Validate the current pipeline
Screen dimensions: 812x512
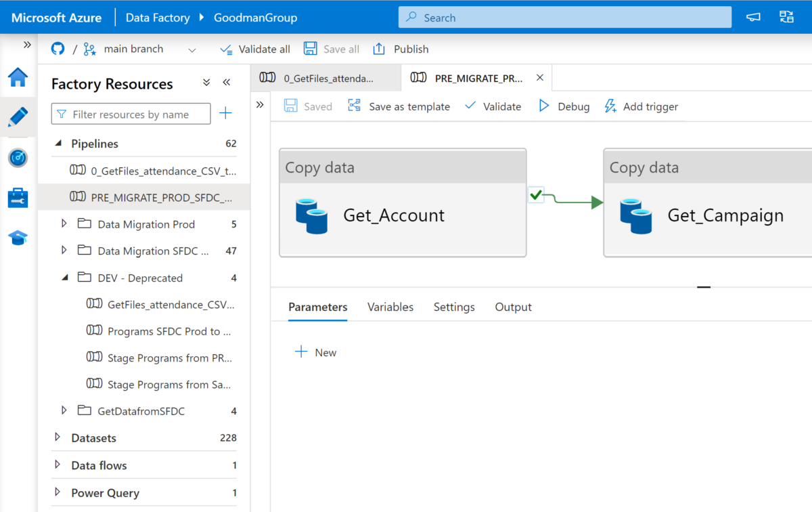click(493, 106)
